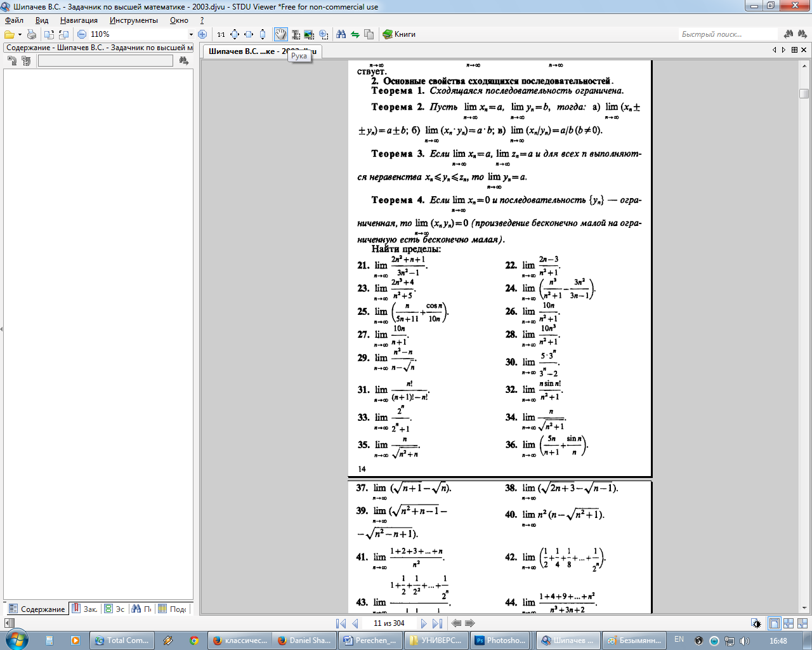This screenshot has height=650, width=812.
Task: Click the Шипачев В.С. document tab
Action: 262,51
